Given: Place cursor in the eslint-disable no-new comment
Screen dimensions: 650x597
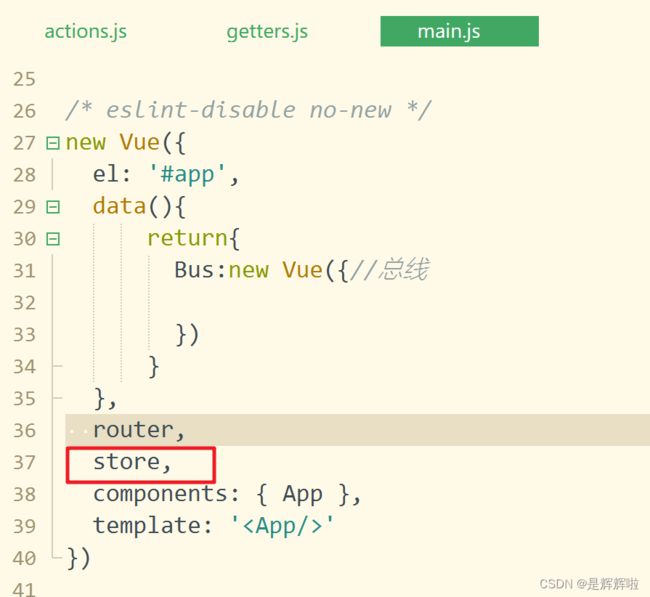Looking at the screenshot, I should click(x=248, y=110).
